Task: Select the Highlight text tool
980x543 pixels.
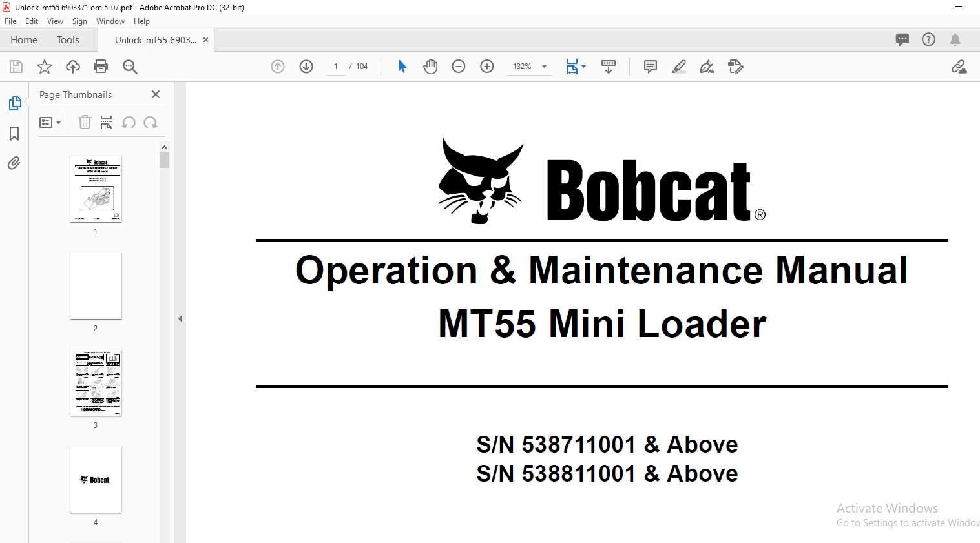Action: click(x=679, y=67)
